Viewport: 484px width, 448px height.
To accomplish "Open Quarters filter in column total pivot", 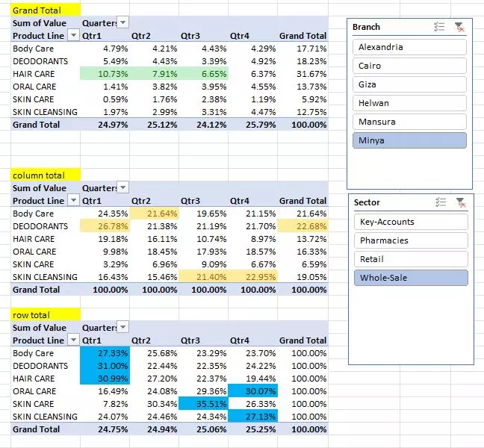I will tap(123, 188).
